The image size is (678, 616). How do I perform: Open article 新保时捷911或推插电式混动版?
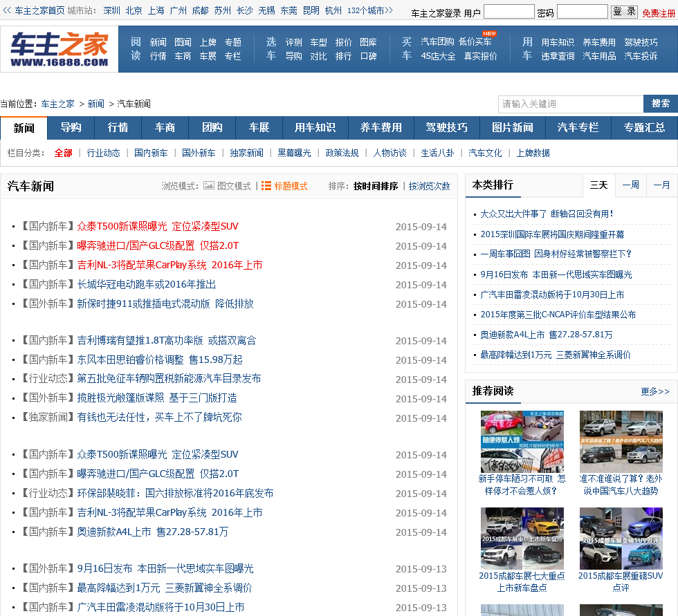165,304
